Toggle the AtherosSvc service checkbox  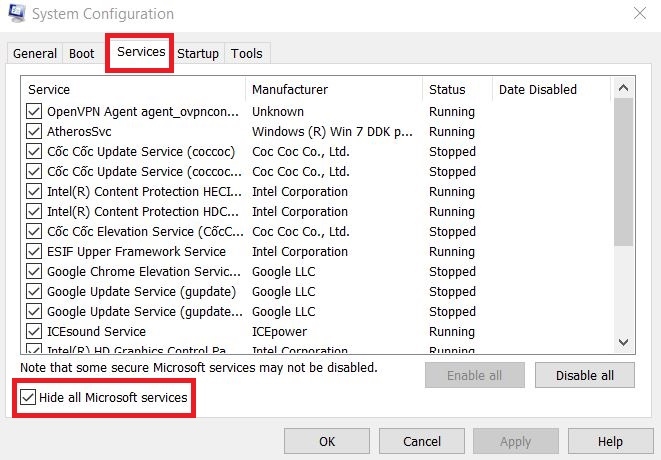point(34,132)
